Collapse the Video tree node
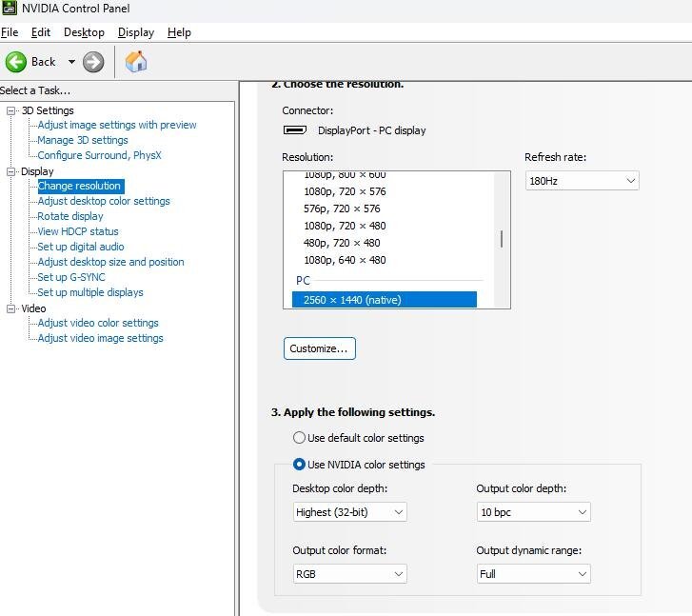The width and height of the screenshot is (692, 616). point(11,308)
